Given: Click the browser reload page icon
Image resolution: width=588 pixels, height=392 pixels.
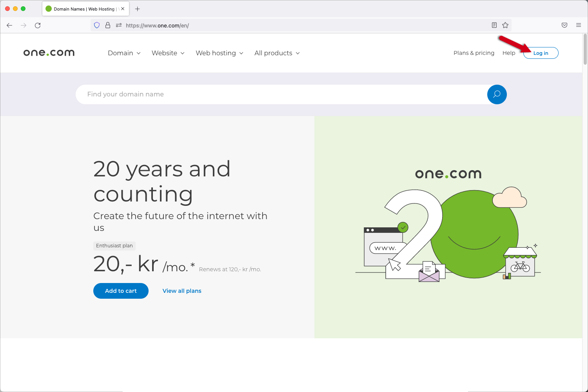Looking at the screenshot, I should [38, 25].
